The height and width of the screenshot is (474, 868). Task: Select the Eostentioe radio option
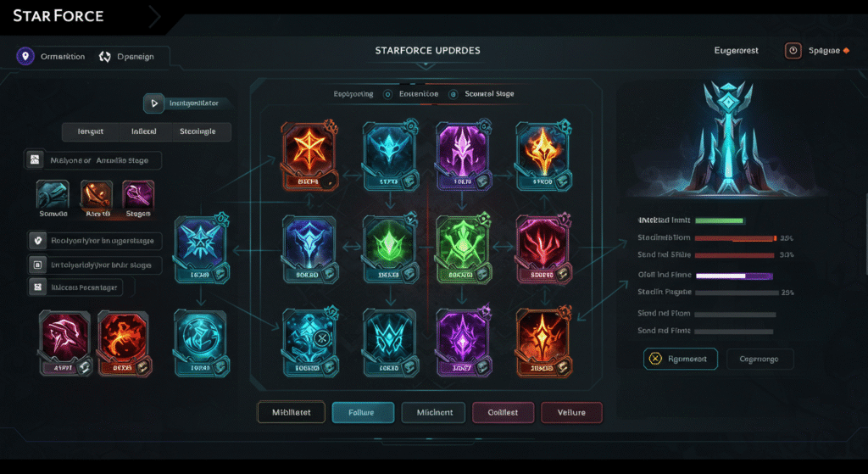(387, 94)
